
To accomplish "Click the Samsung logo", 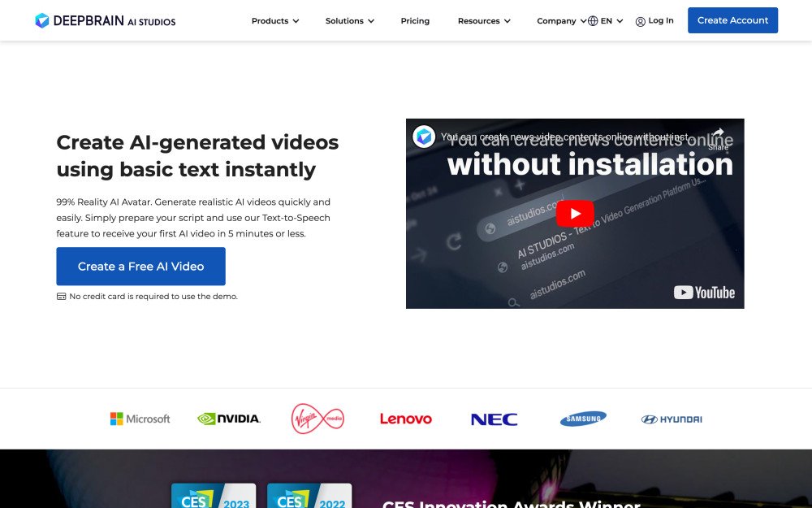I will coord(583,419).
